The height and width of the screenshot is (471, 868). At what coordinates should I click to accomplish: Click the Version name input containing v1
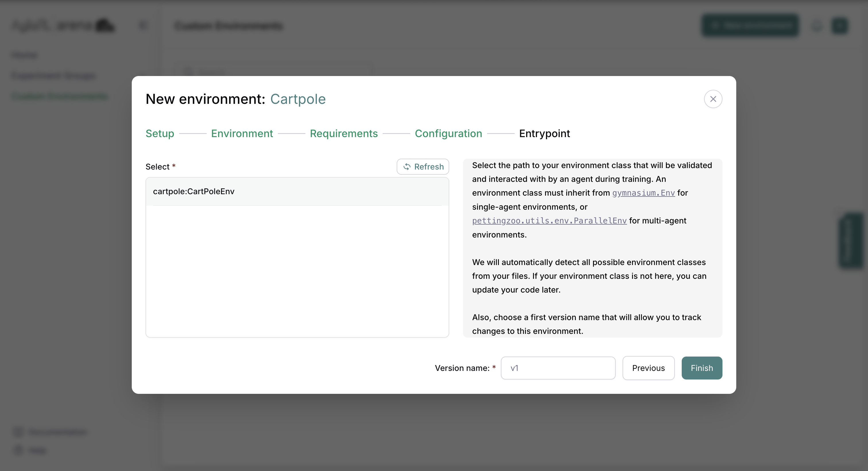(558, 368)
